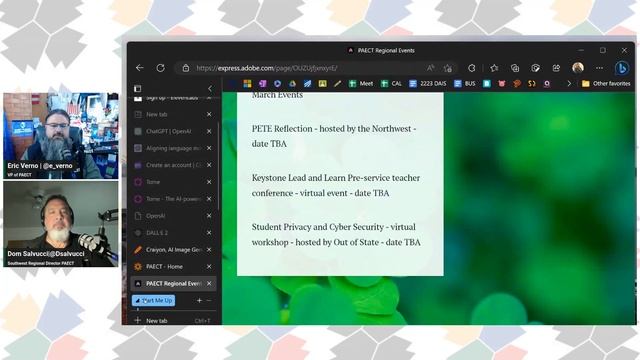Open the 2223 DAIS bookmark
640x360 pixels.
coord(428,84)
